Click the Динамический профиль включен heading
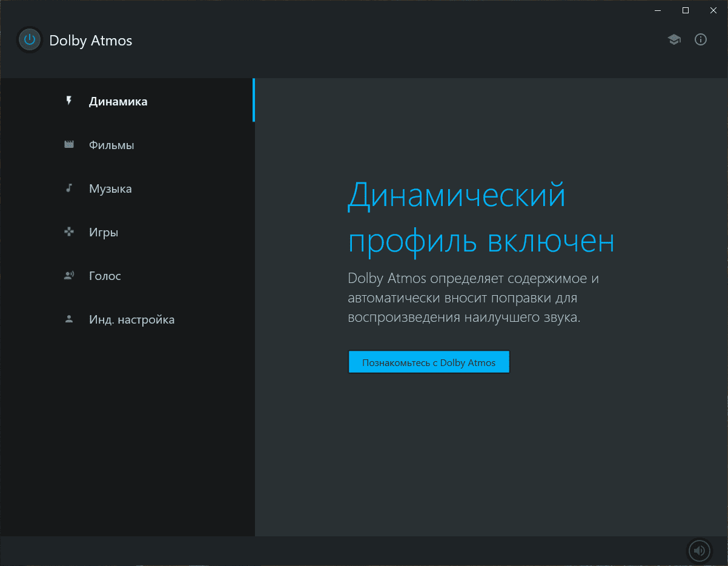The height and width of the screenshot is (566, 728). [x=481, y=219]
